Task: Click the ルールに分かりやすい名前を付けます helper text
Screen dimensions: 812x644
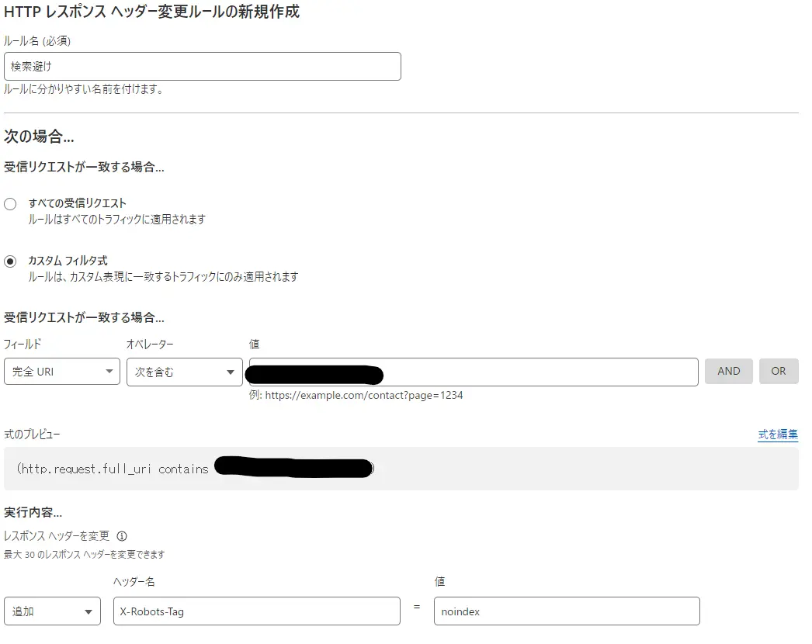Action: coord(83,89)
